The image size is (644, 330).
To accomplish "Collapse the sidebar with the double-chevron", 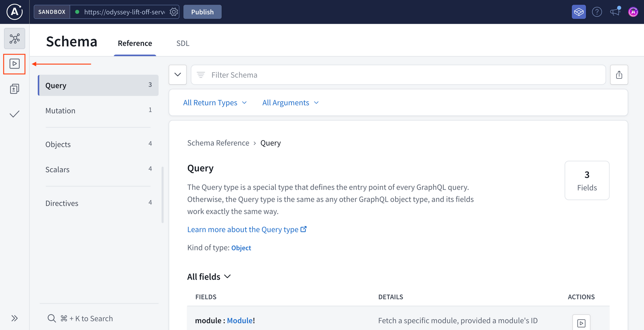I will pos(14,318).
